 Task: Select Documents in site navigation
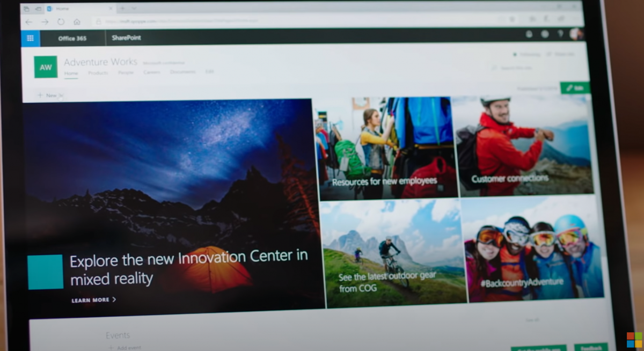click(183, 71)
